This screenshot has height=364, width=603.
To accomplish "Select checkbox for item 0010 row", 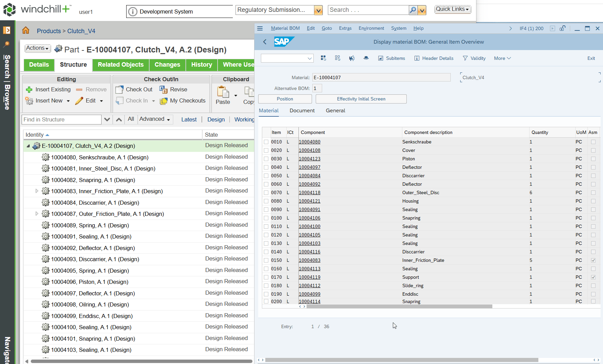I will [x=266, y=142].
